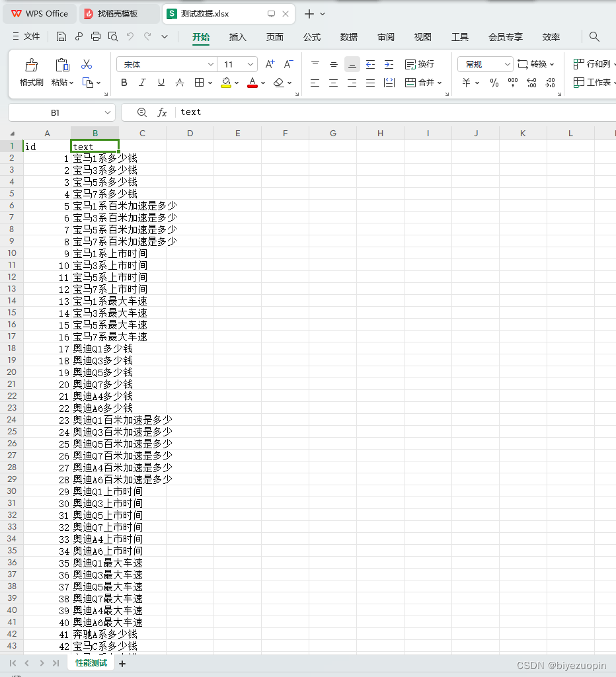
Task: Apply percent style format
Action: pos(494,83)
